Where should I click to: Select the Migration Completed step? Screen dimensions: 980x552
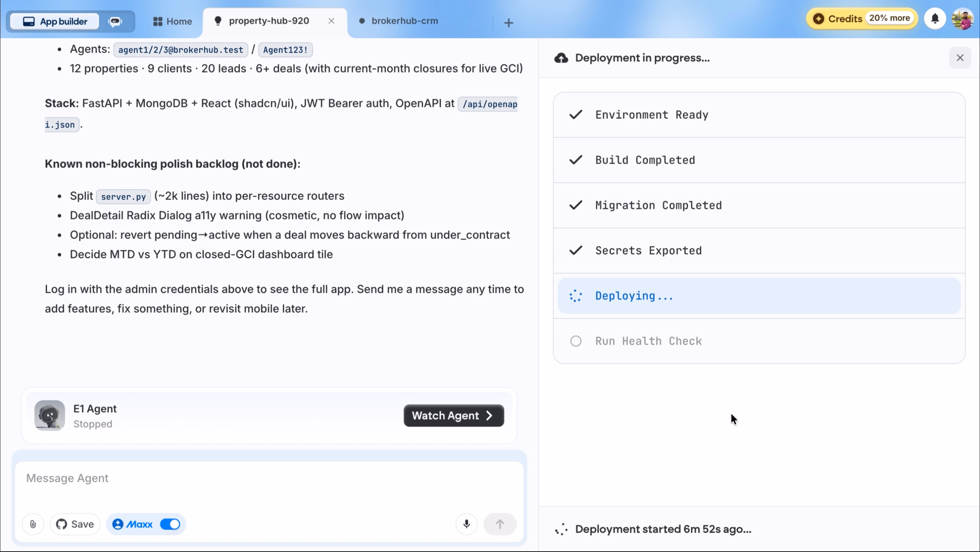[x=759, y=205]
